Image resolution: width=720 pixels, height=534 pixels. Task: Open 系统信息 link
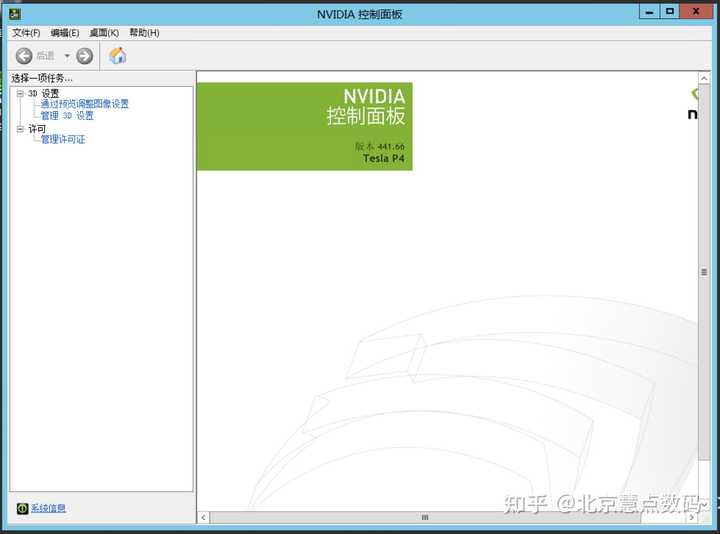coord(48,508)
